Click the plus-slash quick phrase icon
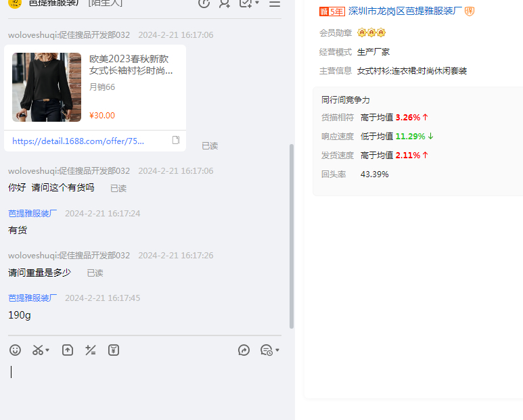This screenshot has width=523, height=420. pos(90,350)
